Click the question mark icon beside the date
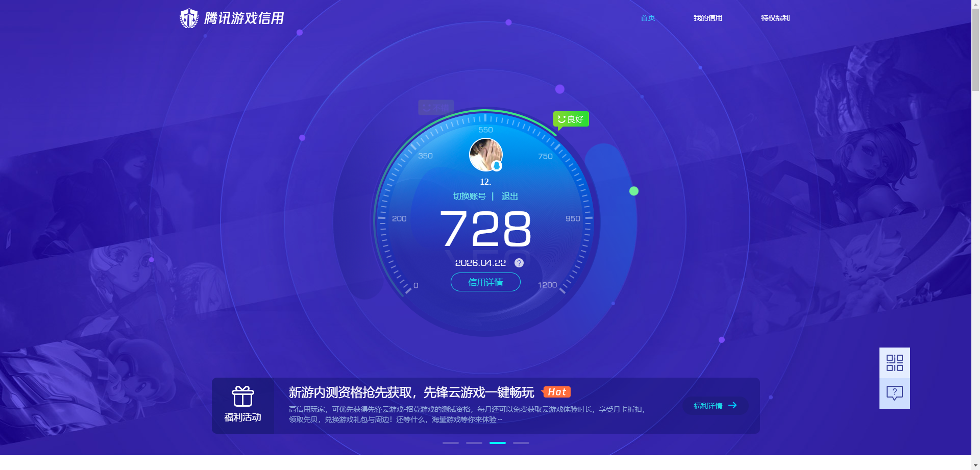The image size is (980, 470). pyautogui.click(x=519, y=263)
